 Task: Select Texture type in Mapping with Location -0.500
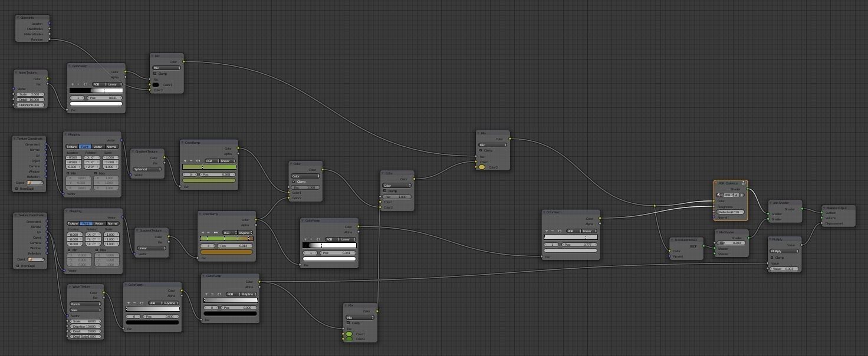pyautogui.click(x=72, y=147)
